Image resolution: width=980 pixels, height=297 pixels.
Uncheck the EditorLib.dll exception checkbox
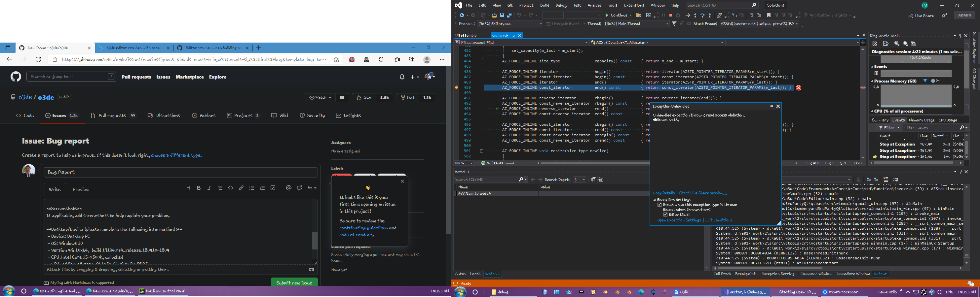coord(665,214)
